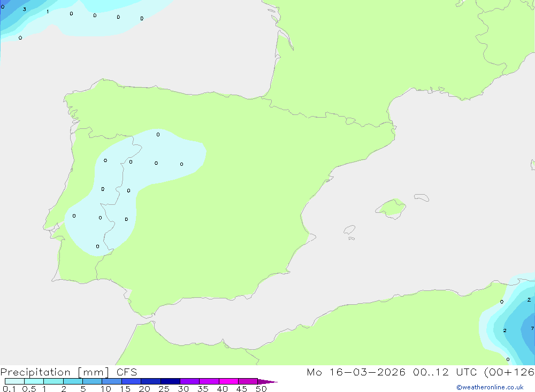
Task: Select the 35–40 mm purple legend swatch
Action: pos(209,381)
